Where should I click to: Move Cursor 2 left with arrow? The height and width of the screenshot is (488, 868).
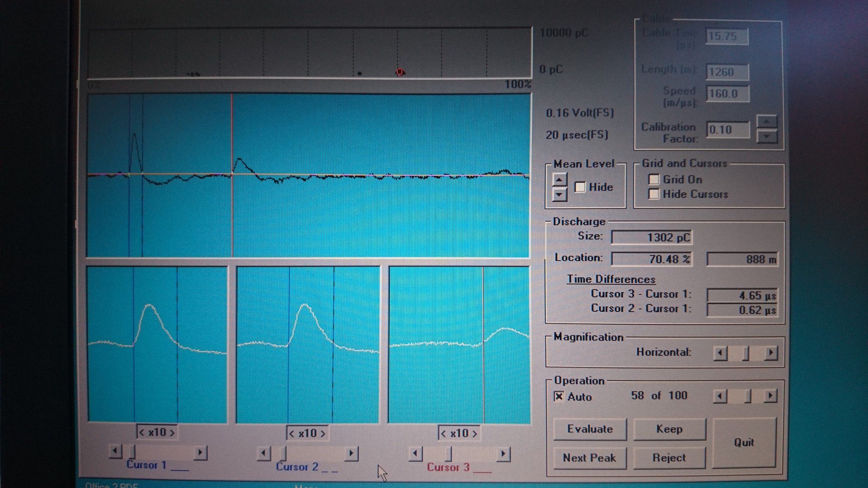[264, 453]
